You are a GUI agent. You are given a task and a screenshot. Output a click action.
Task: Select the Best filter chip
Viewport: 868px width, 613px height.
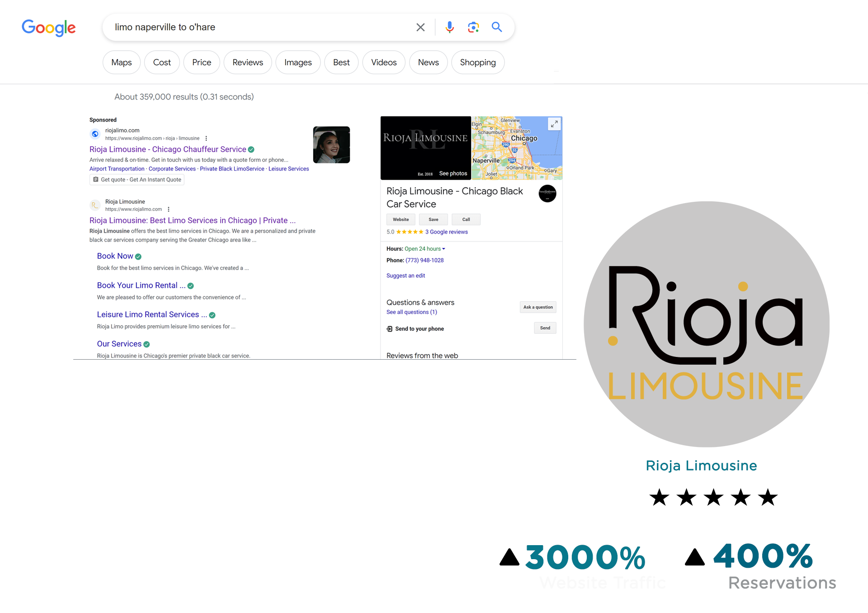pos(341,62)
